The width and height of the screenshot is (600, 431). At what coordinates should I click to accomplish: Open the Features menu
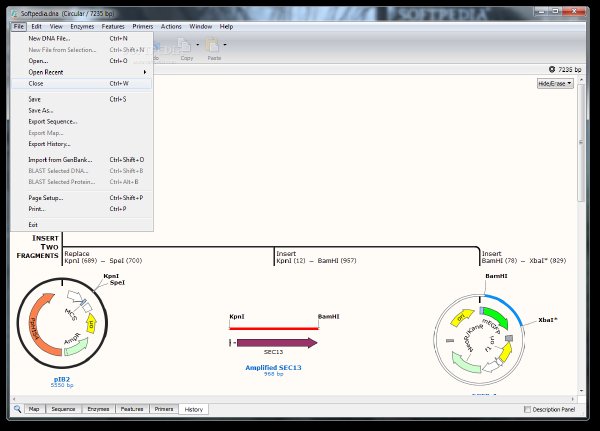pyautogui.click(x=113, y=26)
